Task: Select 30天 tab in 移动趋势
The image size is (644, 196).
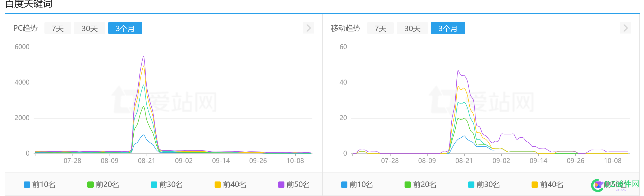Action: coord(412,28)
